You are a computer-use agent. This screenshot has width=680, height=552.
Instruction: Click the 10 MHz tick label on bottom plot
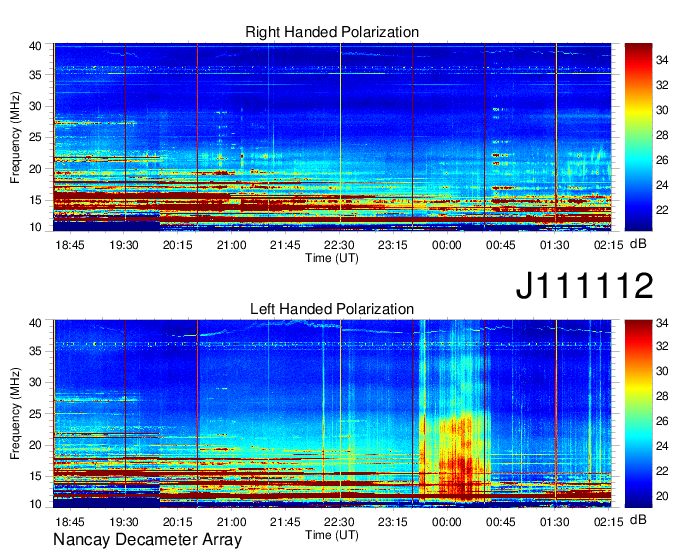point(35,504)
